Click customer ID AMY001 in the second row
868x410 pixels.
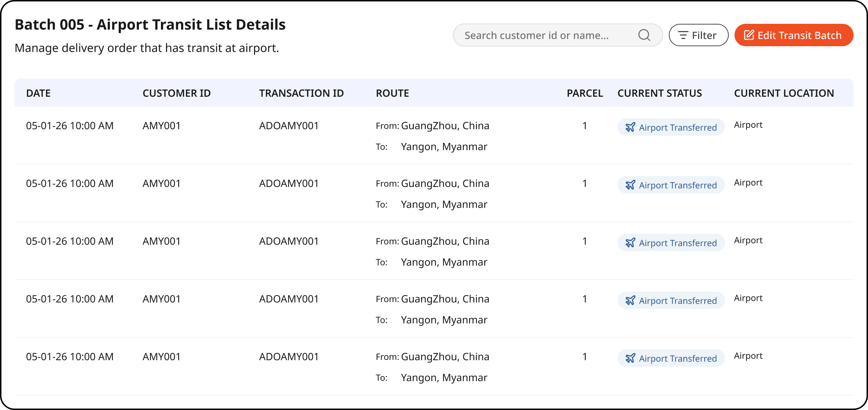(161, 183)
